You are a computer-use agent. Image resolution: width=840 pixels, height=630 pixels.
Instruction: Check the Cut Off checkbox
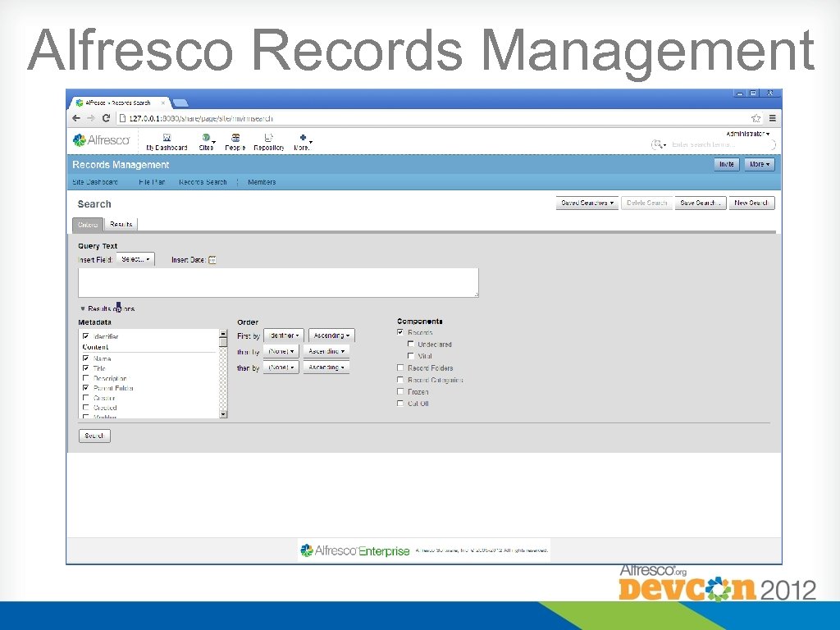(x=400, y=403)
